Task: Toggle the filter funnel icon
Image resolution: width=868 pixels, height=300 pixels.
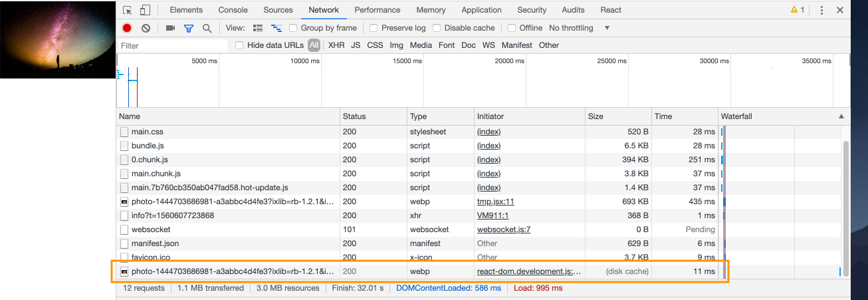Action: click(x=189, y=28)
